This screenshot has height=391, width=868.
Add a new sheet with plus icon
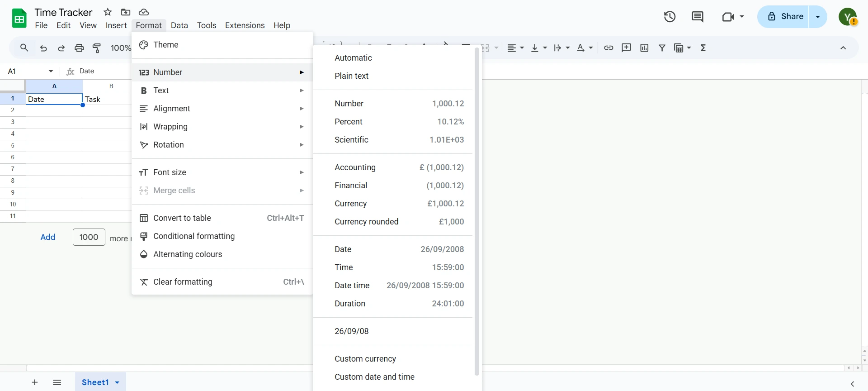[35, 382]
